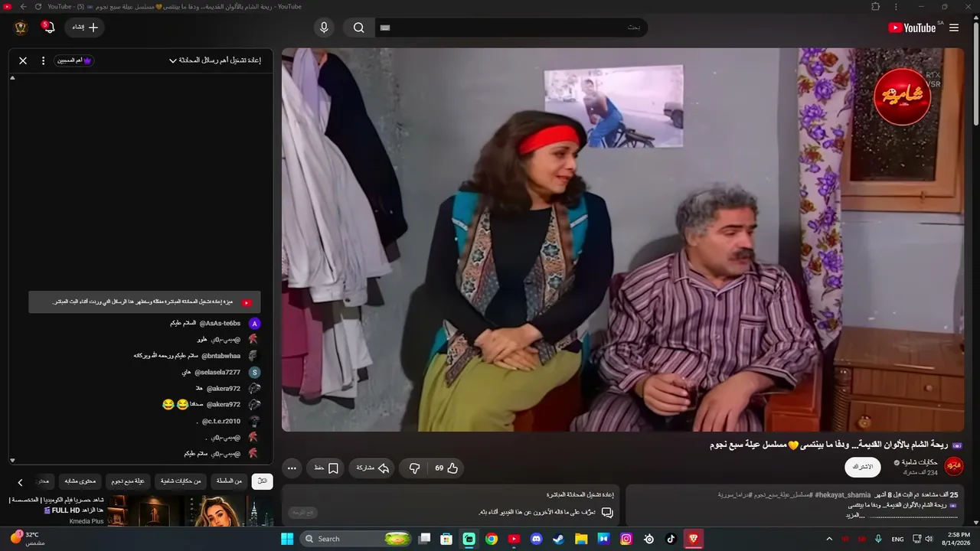Screen dimensions: 980x551
Task: Open the account avatar menu
Action: click(21, 28)
